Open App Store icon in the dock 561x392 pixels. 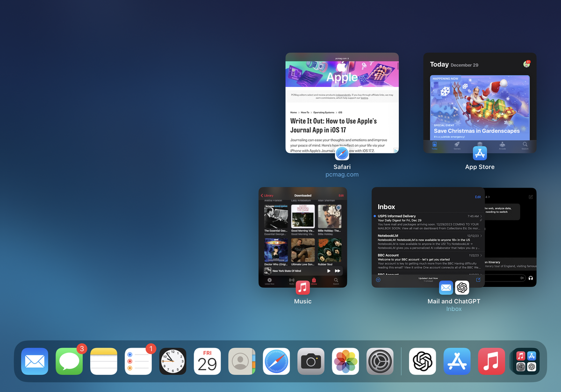tap(457, 361)
